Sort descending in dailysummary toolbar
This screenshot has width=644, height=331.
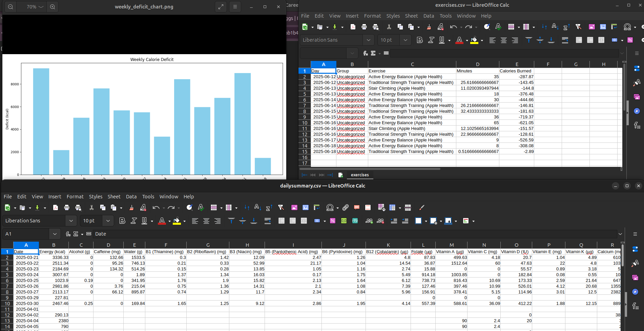click(x=269, y=207)
